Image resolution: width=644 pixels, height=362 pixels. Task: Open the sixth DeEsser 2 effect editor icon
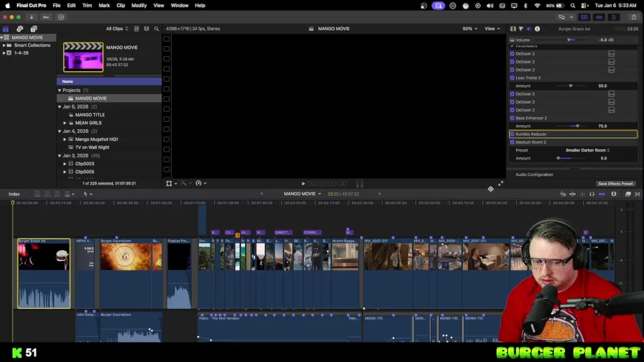(x=611, y=110)
